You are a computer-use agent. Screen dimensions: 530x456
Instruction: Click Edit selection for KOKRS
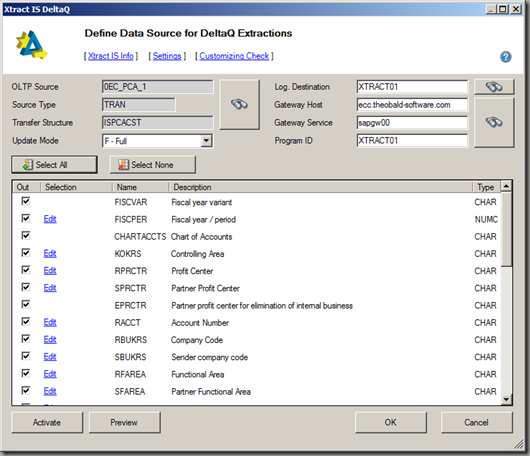(50, 254)
